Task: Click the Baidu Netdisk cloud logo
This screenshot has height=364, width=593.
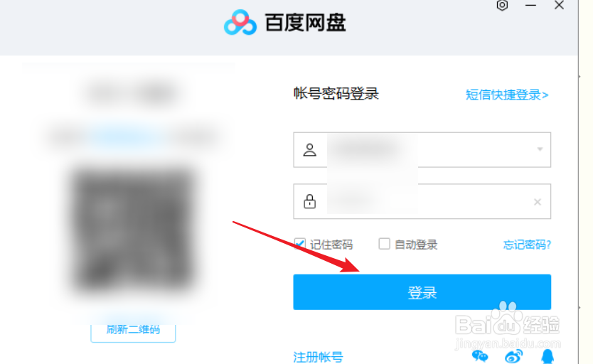Action: [x=240, y=22]
